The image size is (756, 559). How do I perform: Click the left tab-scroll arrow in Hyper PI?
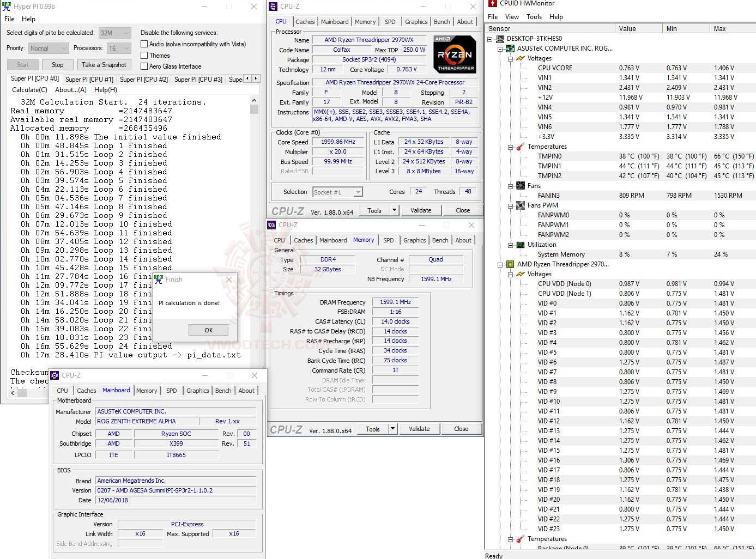pyautogui.click(x=248, y=78)
